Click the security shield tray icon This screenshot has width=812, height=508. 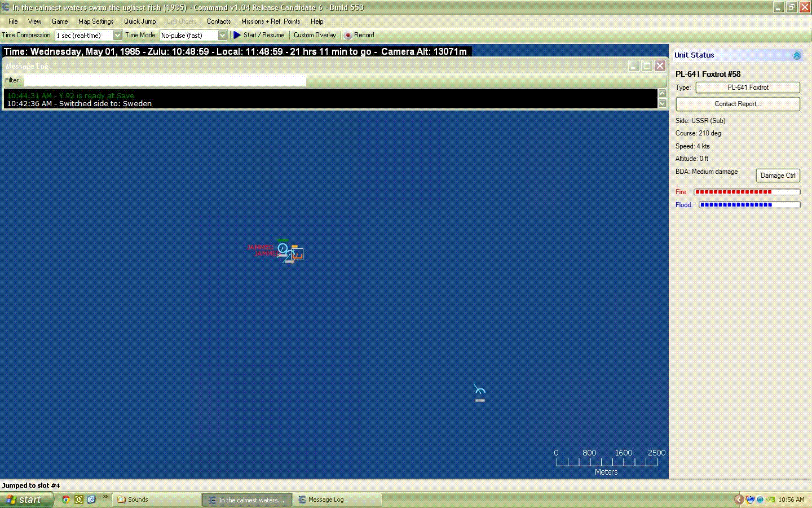pyautogui.click(x=750, y=500)
